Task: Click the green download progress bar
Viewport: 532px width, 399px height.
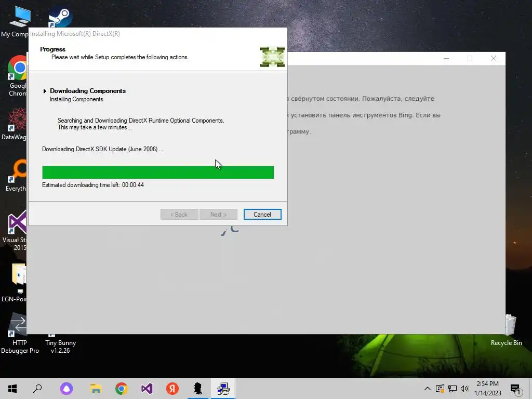Action: 158,172
